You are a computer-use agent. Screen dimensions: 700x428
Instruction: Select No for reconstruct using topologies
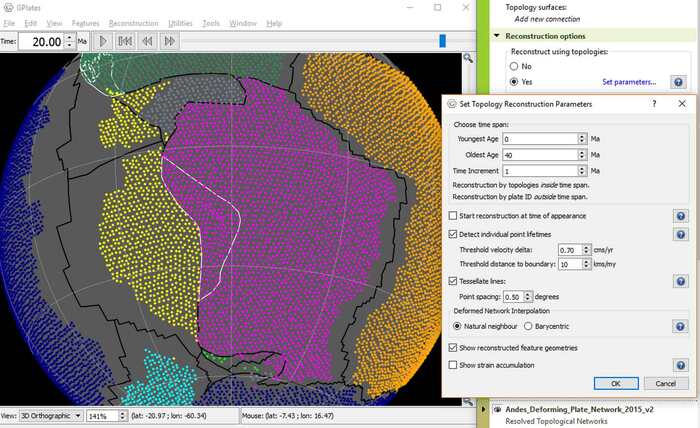515,66
